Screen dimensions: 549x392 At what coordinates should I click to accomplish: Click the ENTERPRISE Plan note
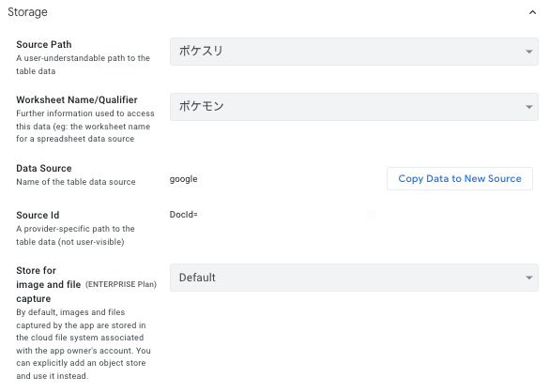point(121,284)
